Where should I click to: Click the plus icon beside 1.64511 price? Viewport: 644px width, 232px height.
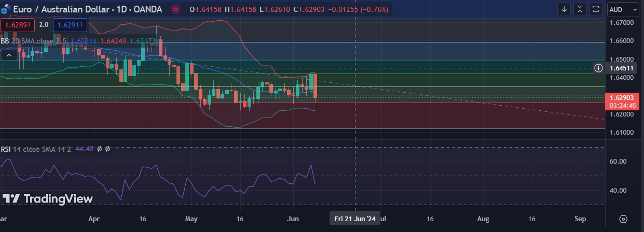tap(598, 68)
